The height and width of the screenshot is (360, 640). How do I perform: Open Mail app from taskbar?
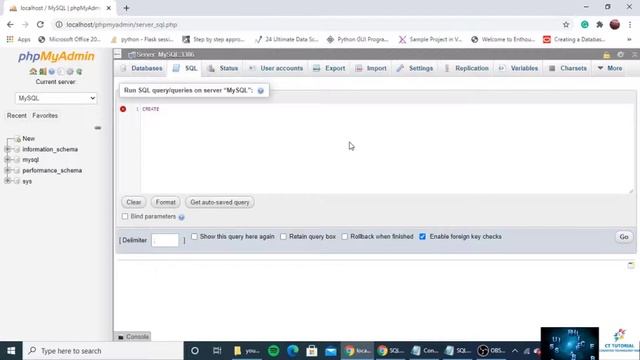331,351
